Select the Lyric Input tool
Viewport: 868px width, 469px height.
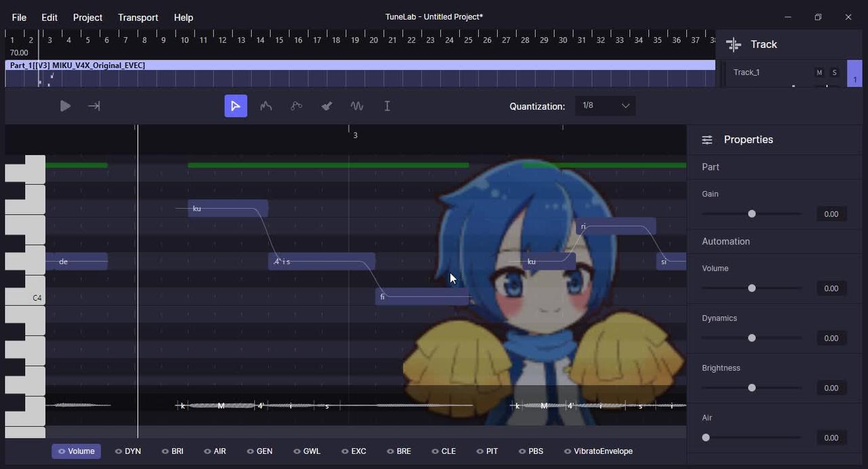pos(387,106)
